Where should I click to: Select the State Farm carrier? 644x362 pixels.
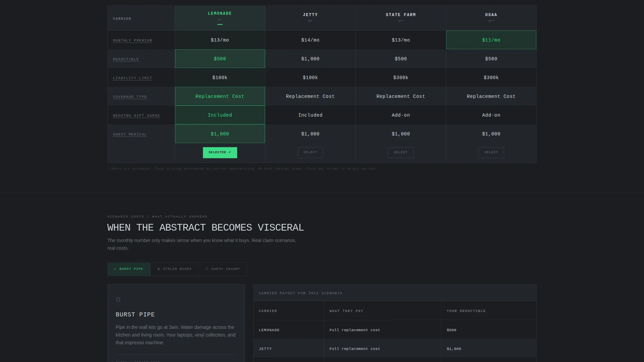click(401, 153)
